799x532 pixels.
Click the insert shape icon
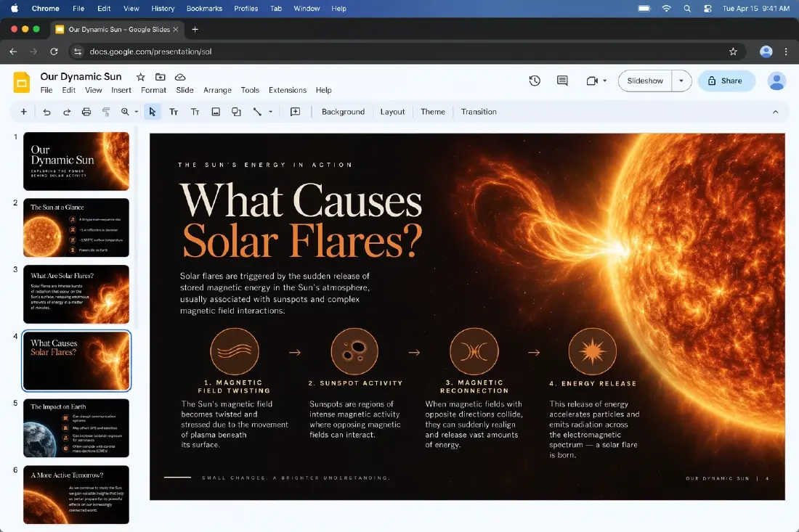(x=236, y=112)
